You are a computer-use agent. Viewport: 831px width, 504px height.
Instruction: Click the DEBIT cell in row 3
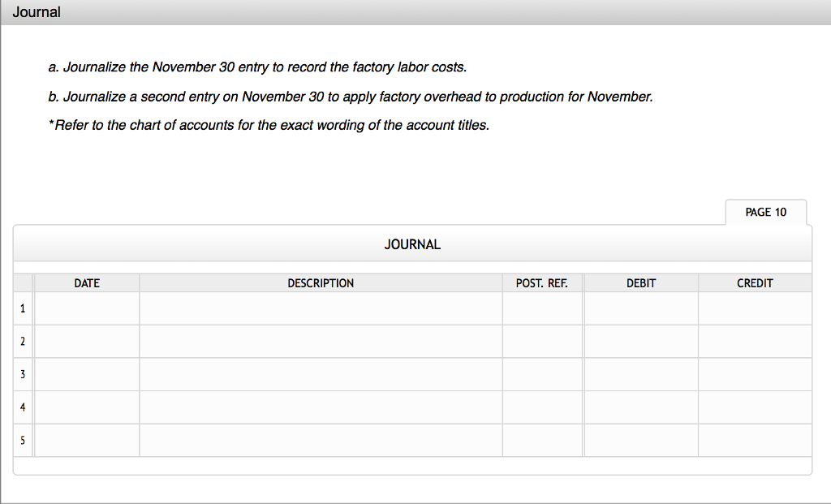tap(640, 374)
